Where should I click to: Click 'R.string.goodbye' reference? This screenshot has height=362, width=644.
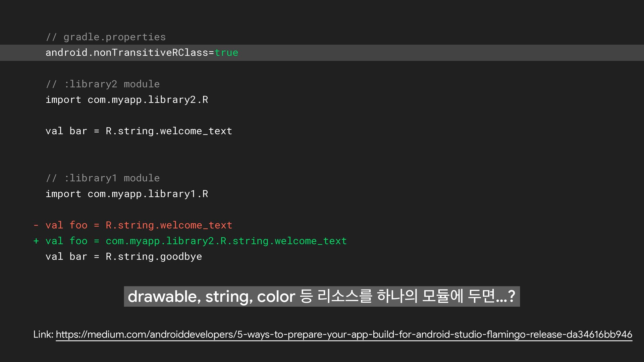[x=154, y=257]
